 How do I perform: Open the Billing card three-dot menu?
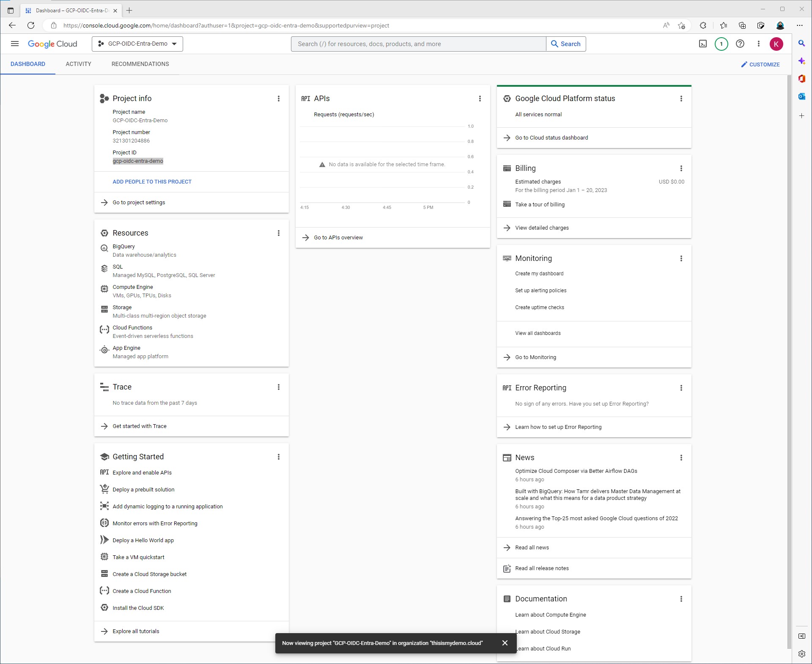click(x=681, y=168)
